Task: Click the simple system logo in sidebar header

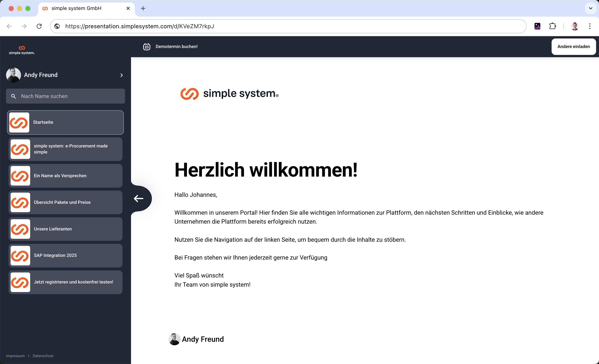Action: pyautogui.click(x=22, y=50)
